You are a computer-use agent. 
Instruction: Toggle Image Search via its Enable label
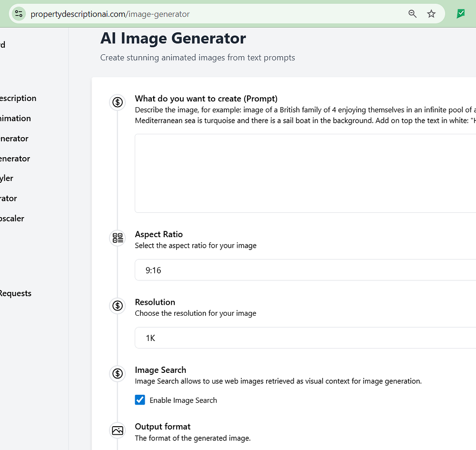[183, 400]
